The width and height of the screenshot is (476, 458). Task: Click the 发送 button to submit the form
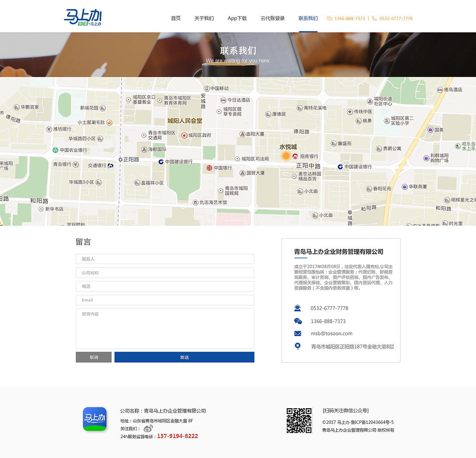coord(184,357)
